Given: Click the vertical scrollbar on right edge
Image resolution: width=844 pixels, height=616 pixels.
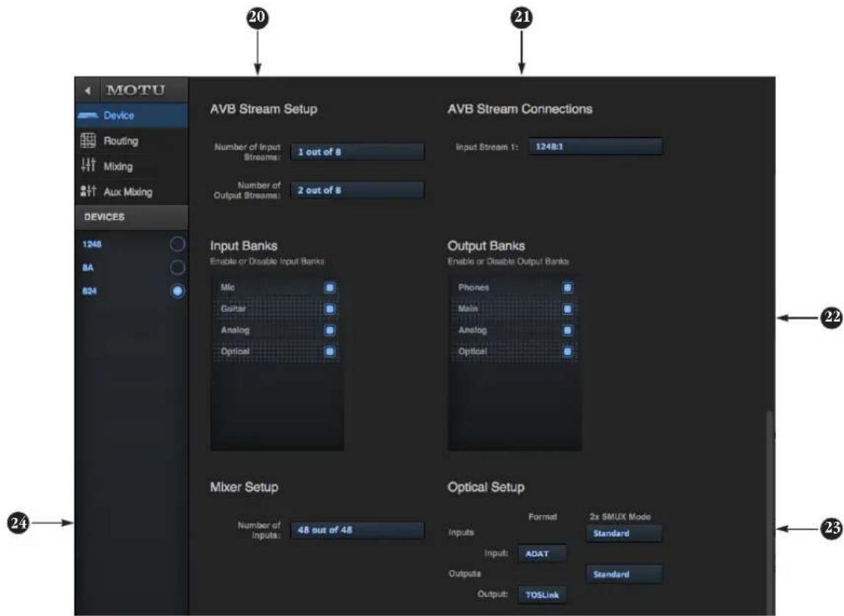Looking at the screenshot, I should click(x=769, y=512).
